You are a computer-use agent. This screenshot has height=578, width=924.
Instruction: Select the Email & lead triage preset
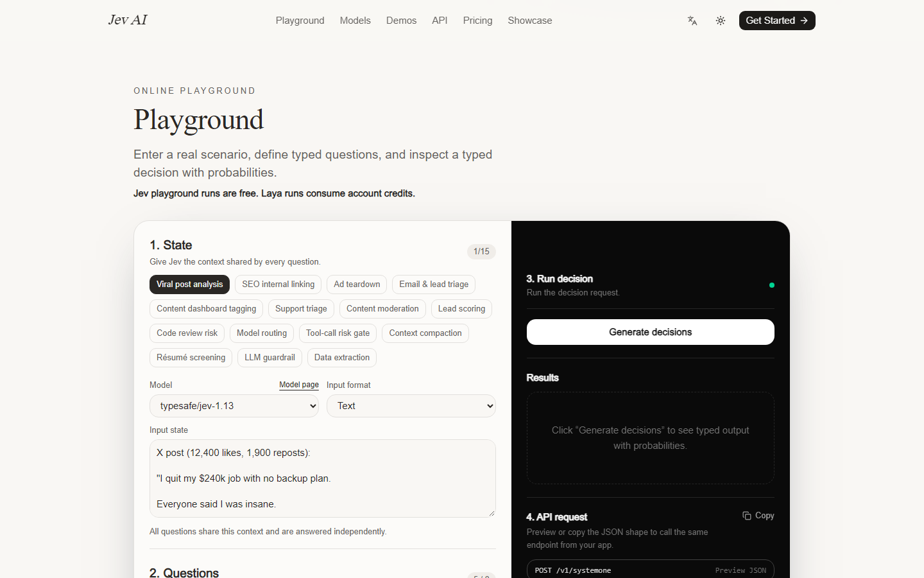pos(434,285)
